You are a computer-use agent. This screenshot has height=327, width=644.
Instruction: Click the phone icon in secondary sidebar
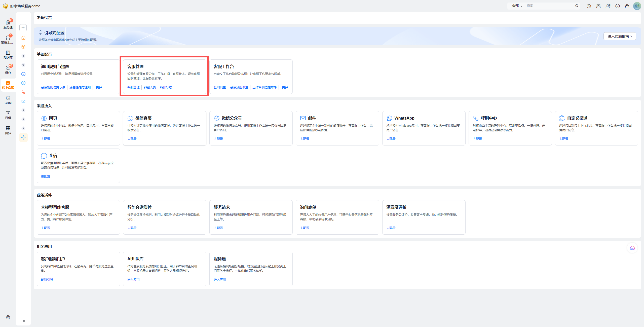pos(23,92)
